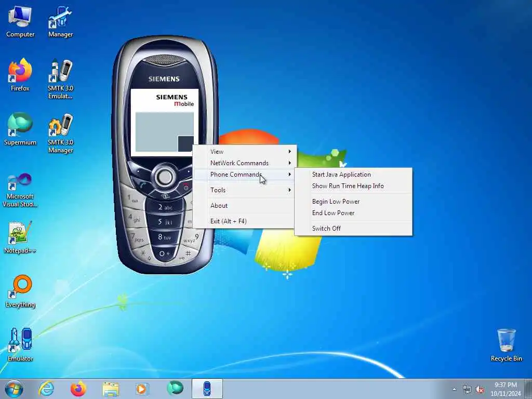Tap the star key on the phone
The height and width of the screenshot is (399, 532).
144,254
